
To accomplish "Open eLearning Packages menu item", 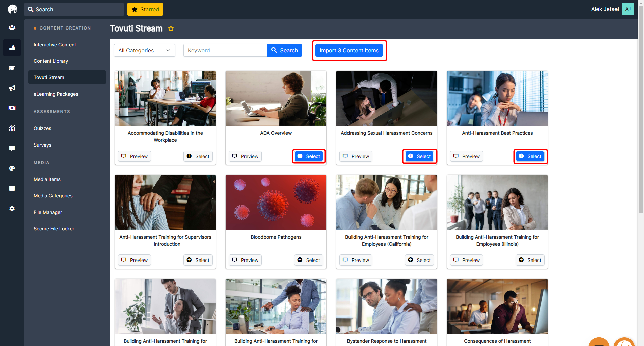I will pyautogui.click(x=56, y=94).
